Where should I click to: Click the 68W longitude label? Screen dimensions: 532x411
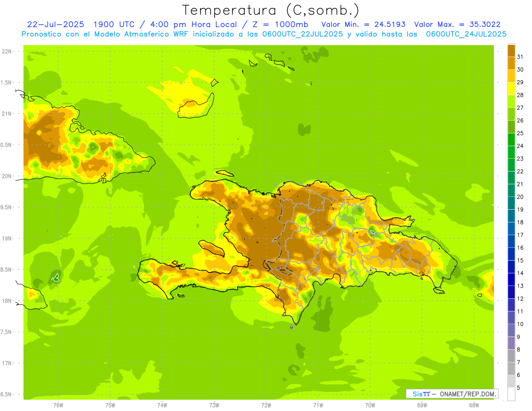click(x=474, y=405)
